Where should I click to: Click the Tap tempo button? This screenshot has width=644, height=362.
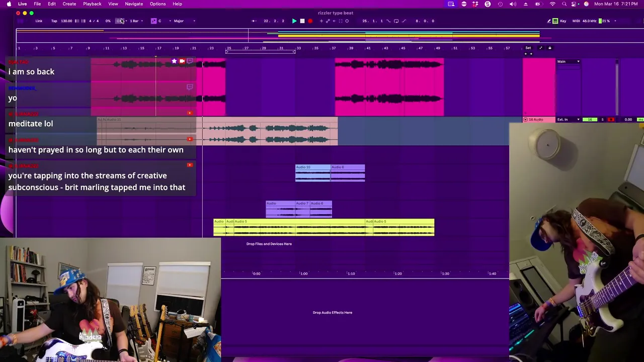tap(54, 21)
